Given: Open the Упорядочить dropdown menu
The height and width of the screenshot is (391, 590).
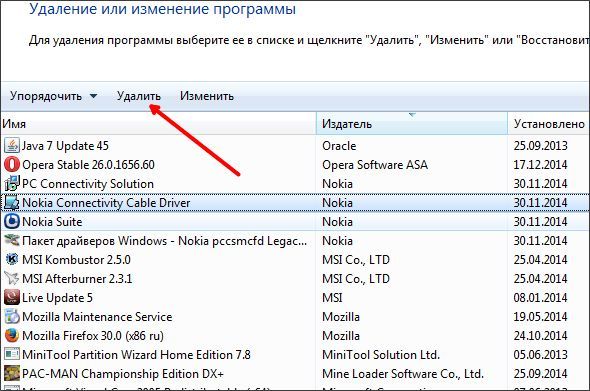Looking at the screenshot, I should [x=53, y=96].
